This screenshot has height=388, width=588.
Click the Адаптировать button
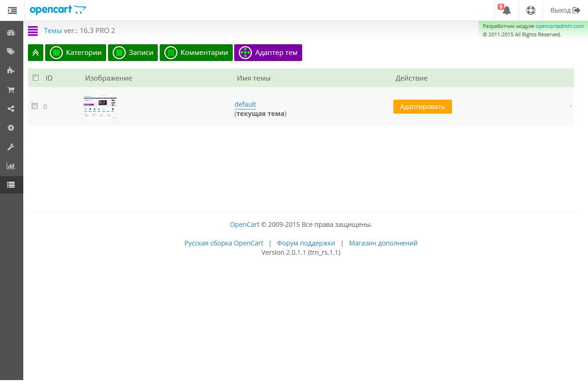[422, 107]
